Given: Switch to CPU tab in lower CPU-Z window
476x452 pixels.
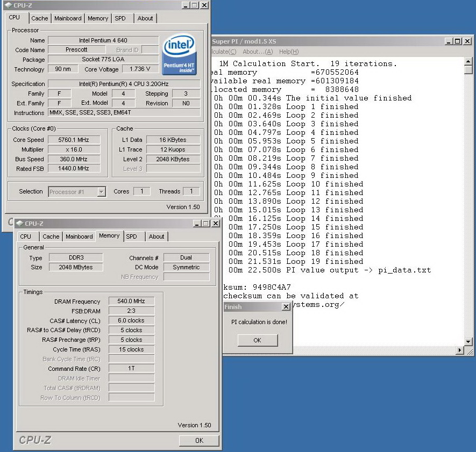Looking at the screenshot, I should [x=25, y=236].
